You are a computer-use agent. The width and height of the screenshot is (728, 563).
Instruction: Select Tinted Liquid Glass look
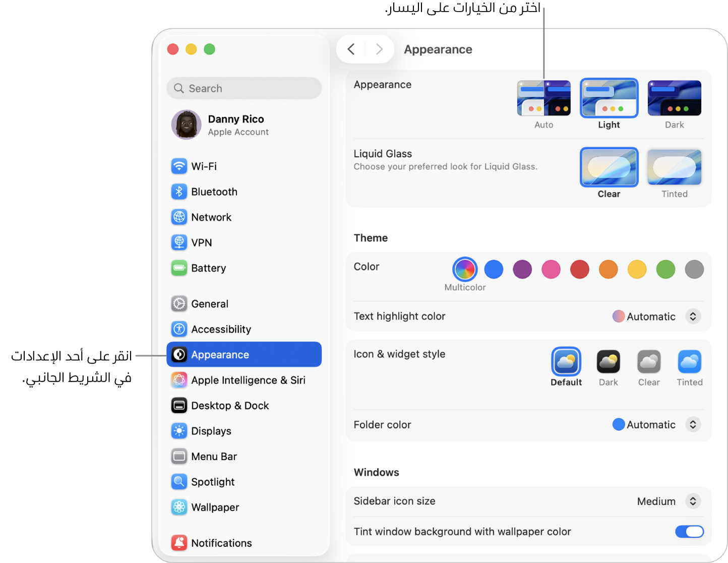pos(675,173)
